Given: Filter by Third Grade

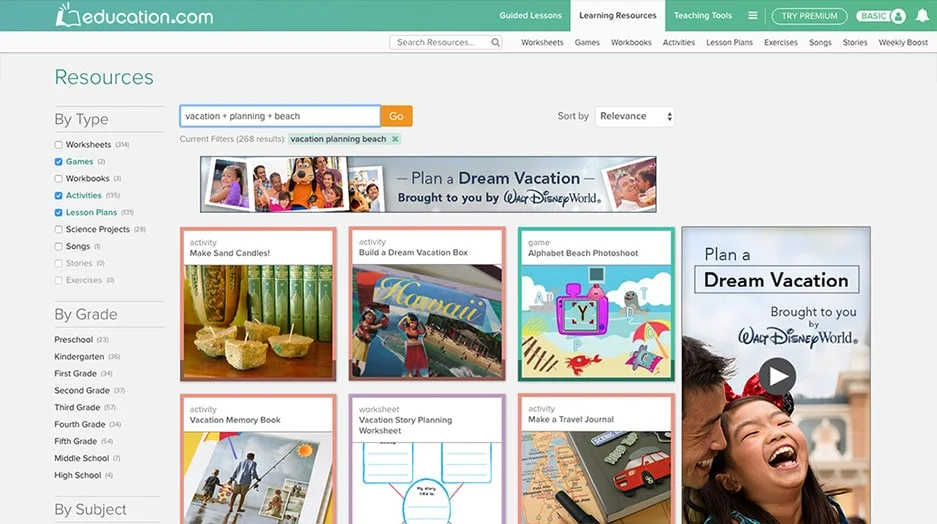Looking at the screenshot, I should 77,407.
